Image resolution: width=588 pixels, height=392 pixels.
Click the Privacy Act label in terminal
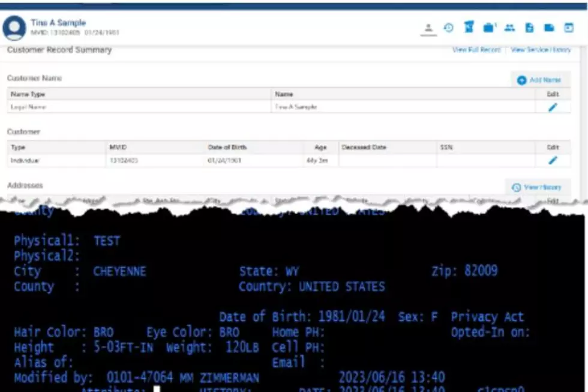[487, 318]
